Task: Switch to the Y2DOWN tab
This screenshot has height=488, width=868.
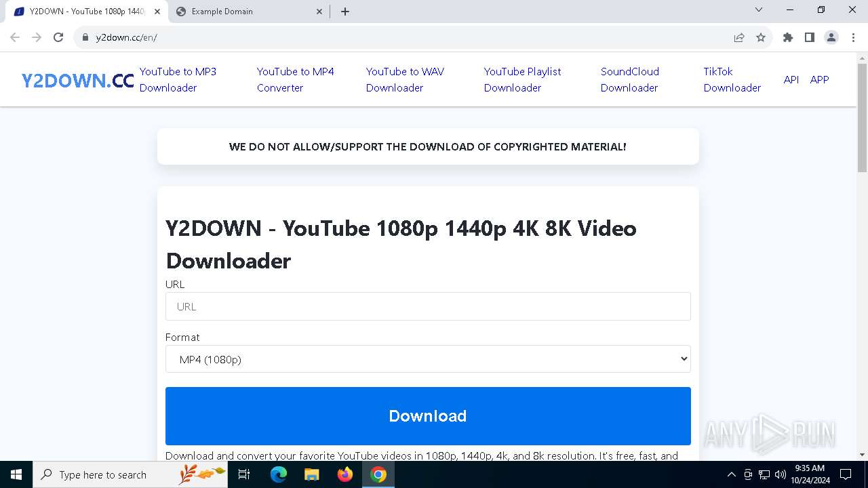Action: click(x=87, y=12)
